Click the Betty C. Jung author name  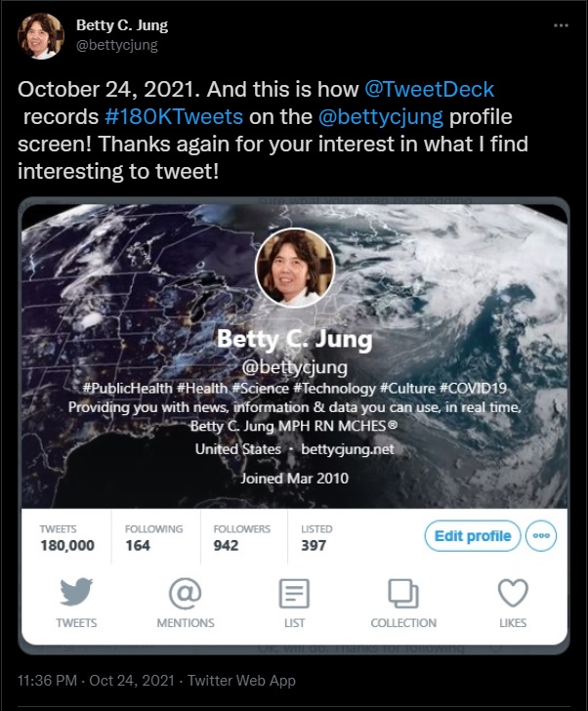coord(121,25)
